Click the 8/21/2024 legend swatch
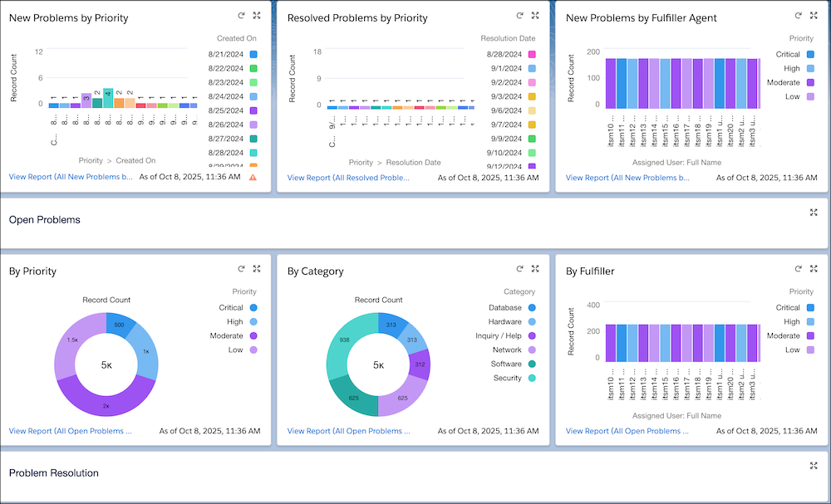The height and width of the screenshot is (504, 831). 253,54
